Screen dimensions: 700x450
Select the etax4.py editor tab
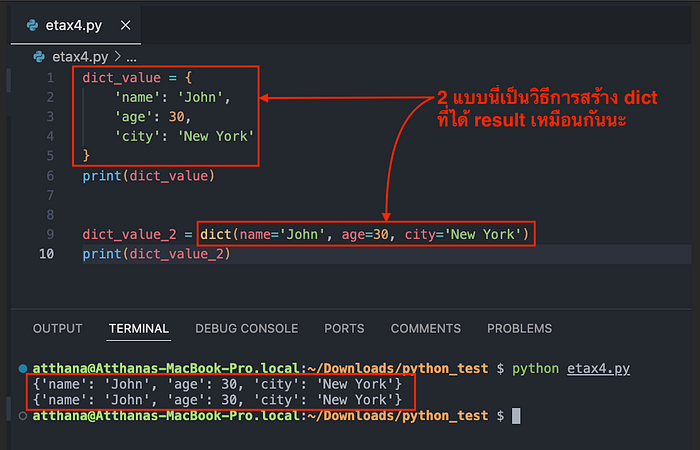pyautogui.click(x=76, y=25)
